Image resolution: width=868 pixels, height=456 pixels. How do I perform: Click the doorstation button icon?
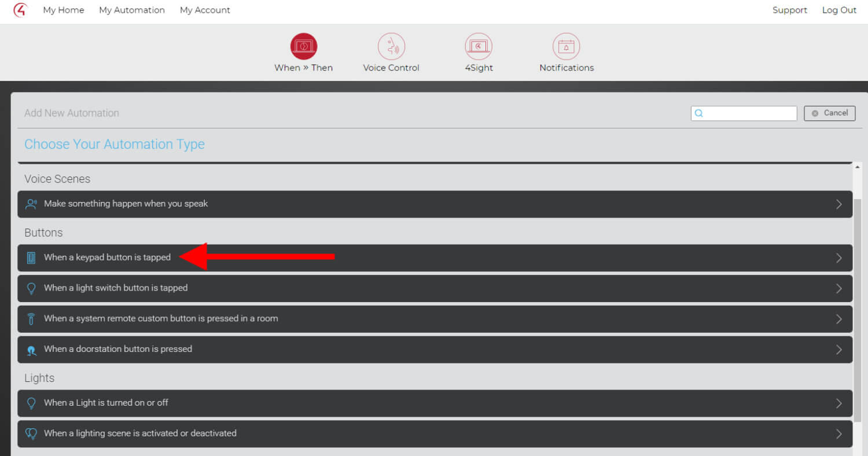click(31, 350)
